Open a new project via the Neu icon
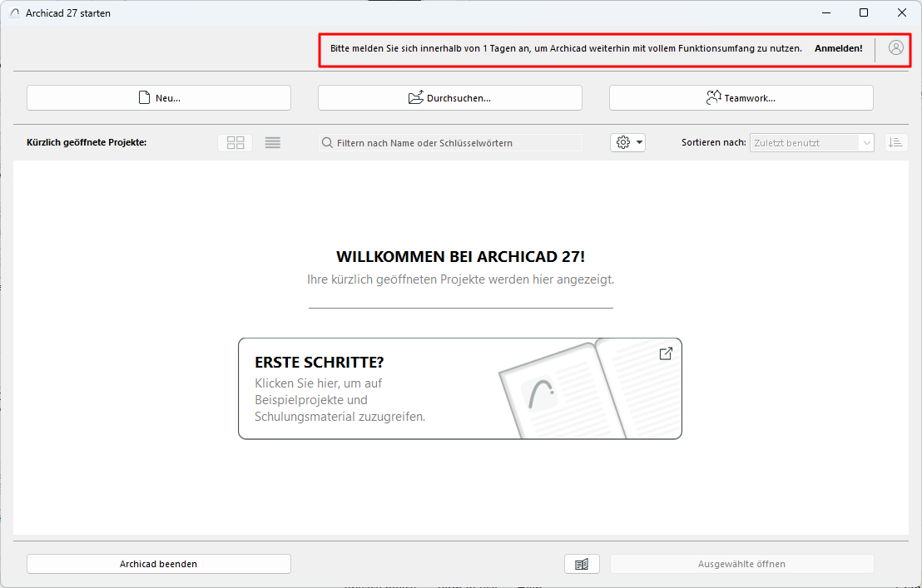This screenshot has width=922, height=588. 145,97
